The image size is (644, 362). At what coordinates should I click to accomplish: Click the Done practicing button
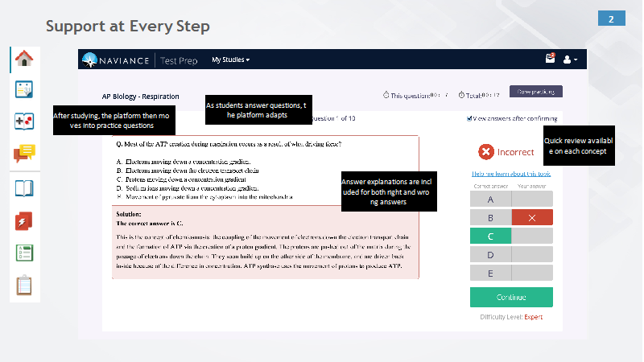click(x=536, y=92)
